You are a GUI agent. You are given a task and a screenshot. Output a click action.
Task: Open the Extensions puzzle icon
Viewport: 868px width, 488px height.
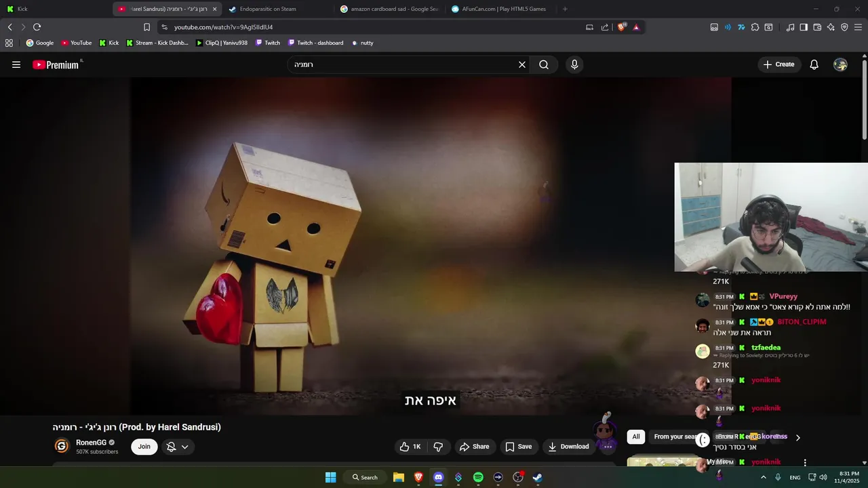pos(755,27)
